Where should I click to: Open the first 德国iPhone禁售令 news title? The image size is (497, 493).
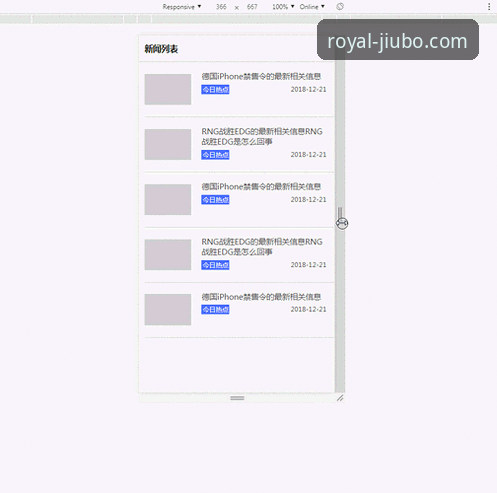[x=261, y=76]
